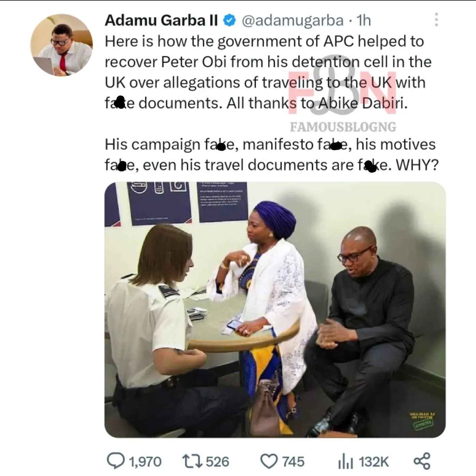Click the 132K views count
Viewport: 476px width, 476px height.
(x=374, y=462)
